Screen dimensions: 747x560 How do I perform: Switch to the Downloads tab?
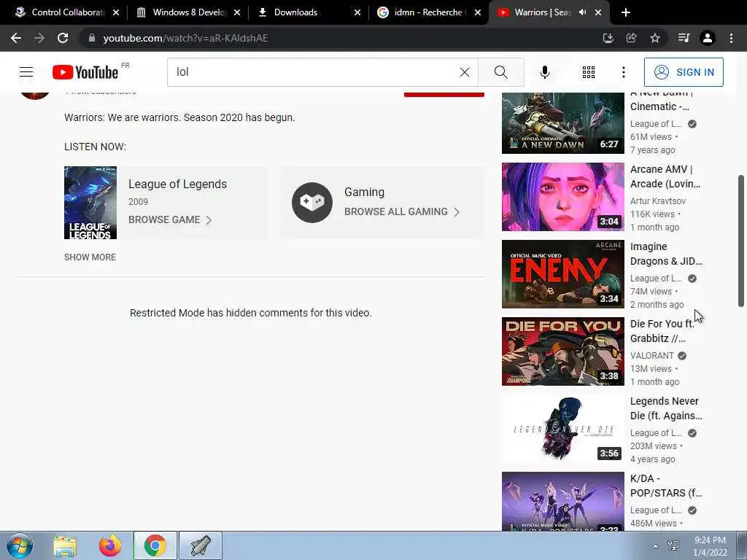pyautogui.click(x=309, y=12)
